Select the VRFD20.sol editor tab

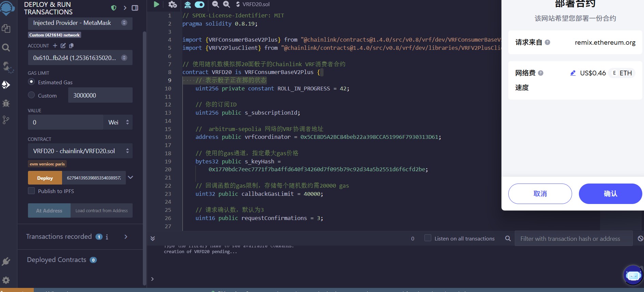click(x=253, y=4)
